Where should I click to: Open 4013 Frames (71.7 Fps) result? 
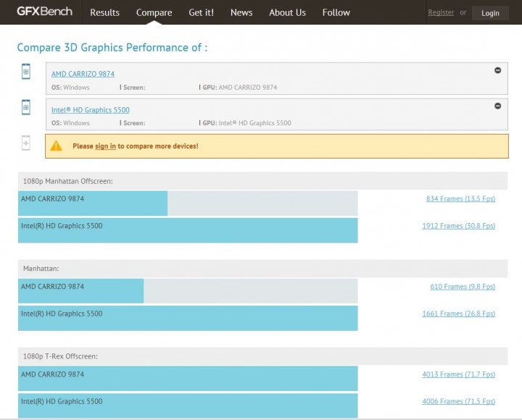point(458,374)
